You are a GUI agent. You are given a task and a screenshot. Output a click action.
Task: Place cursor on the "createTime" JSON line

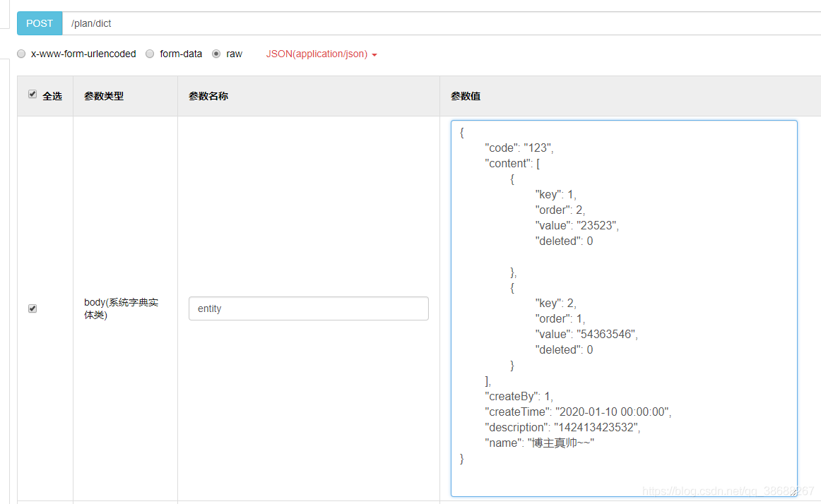pyautogui.click(x=577, y=412)
